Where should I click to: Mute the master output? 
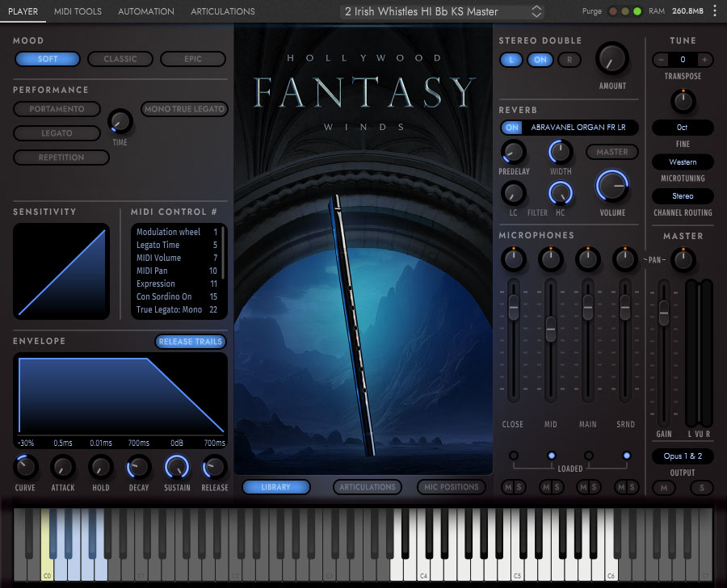[664, 487]
